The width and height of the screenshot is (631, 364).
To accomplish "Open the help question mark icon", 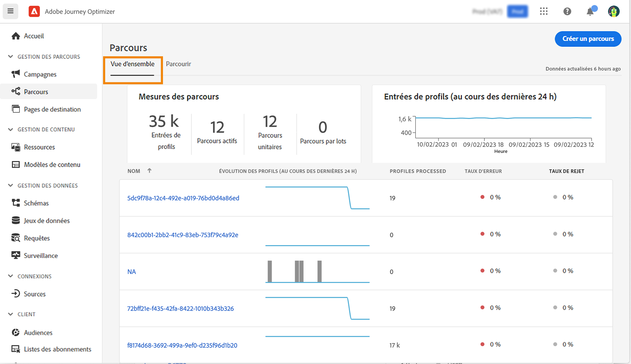I will [567, 11].
